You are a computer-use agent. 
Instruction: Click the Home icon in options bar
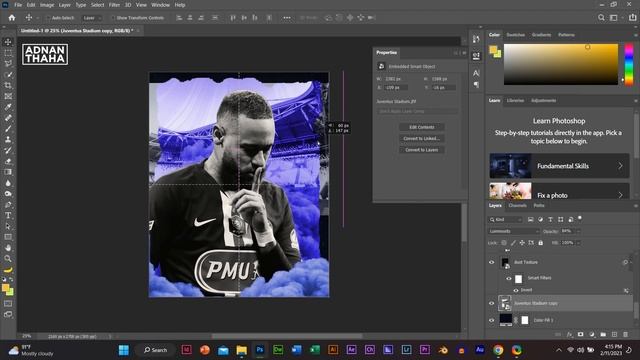(11, 18)
